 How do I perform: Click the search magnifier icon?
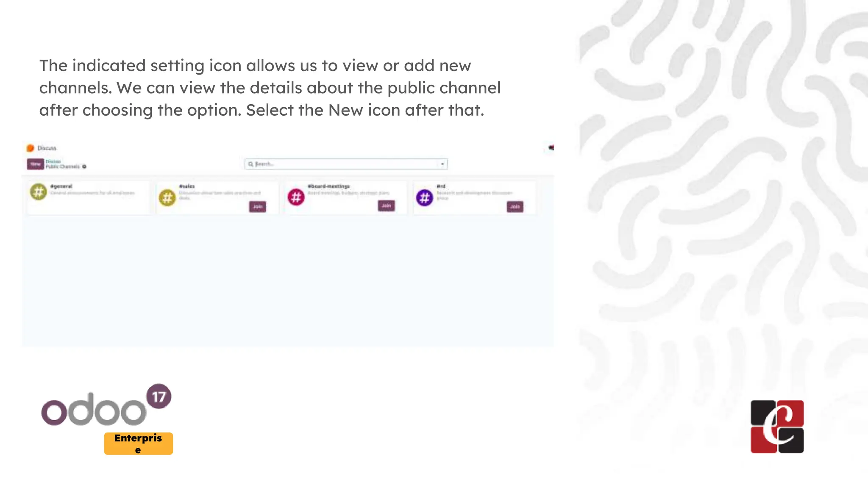click(250, 164)
